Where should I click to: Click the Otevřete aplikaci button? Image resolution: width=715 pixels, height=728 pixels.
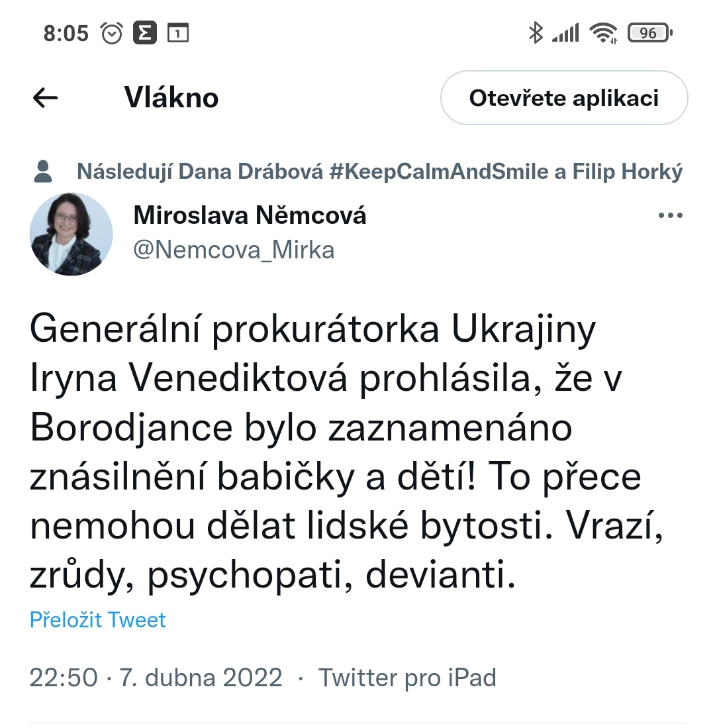click(564, 98)
